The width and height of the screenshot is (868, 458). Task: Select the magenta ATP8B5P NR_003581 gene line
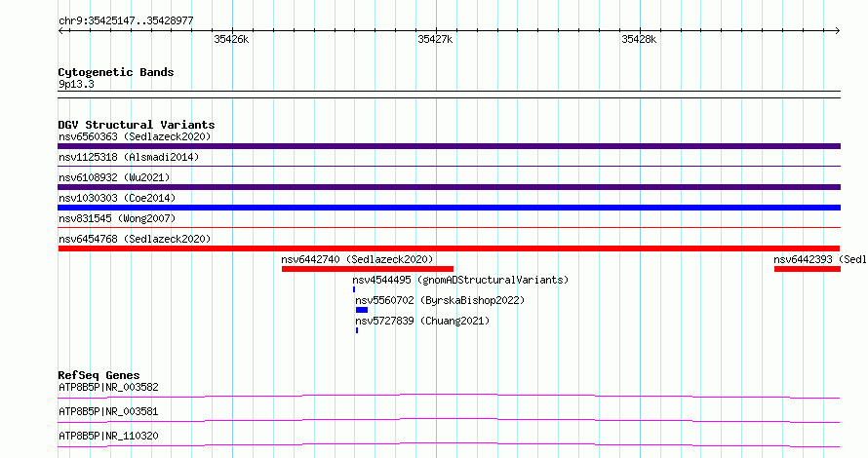click(x=449, y=420)
